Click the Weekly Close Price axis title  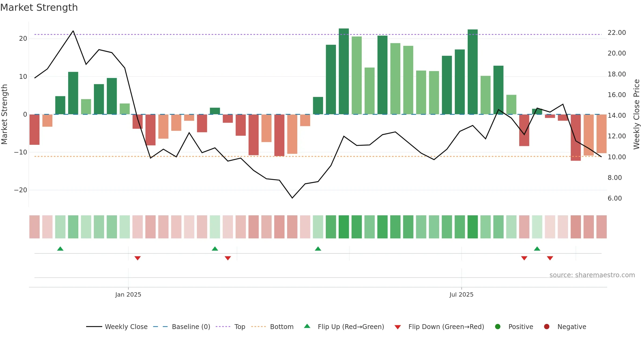click(x=636, y=114)
